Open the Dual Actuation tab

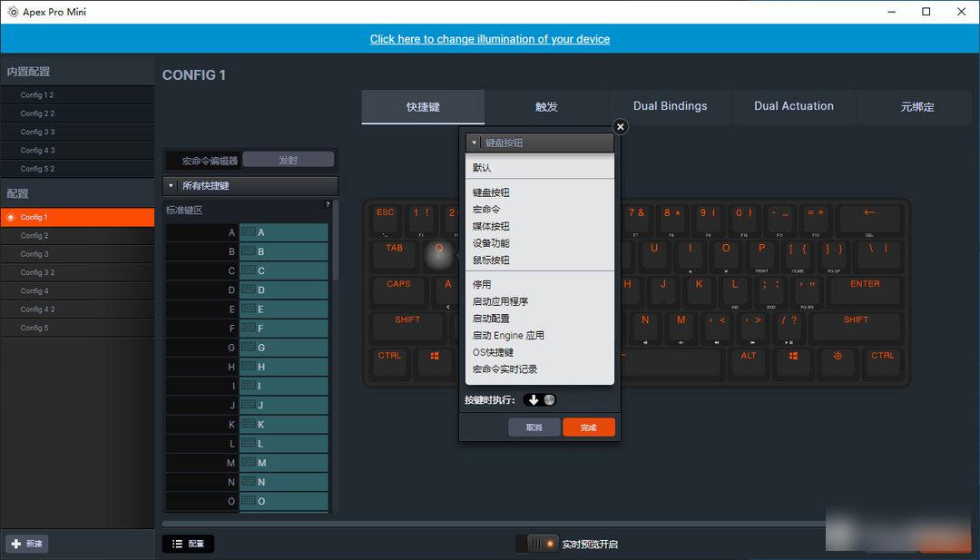794,107
